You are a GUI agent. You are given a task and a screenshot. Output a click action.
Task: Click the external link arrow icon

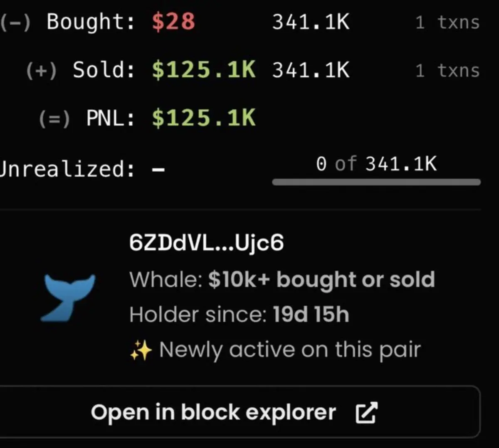tap(367, 413)
